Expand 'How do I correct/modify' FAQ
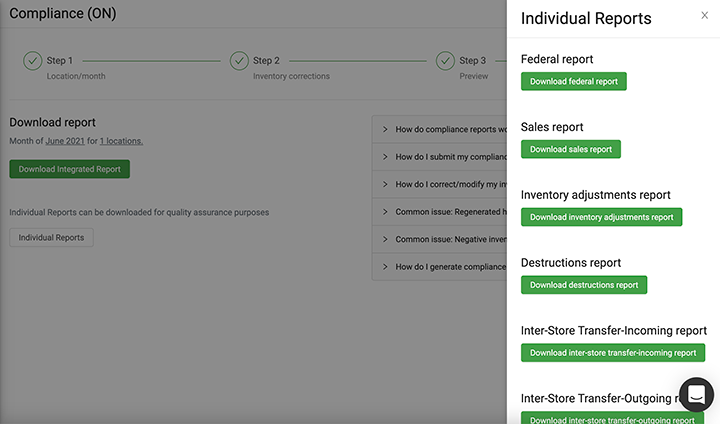The image size is (720, 424). pyautogui.click(x=439, y=184)
